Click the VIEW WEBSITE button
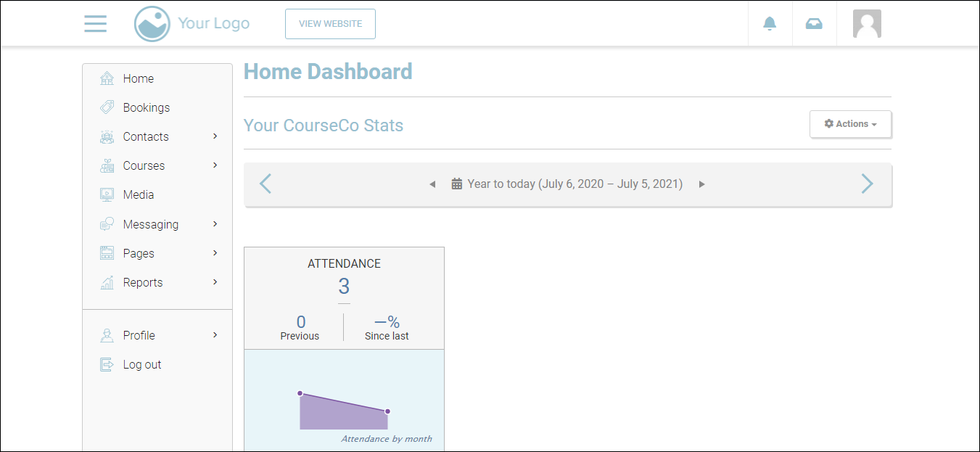 pos(330,24)
